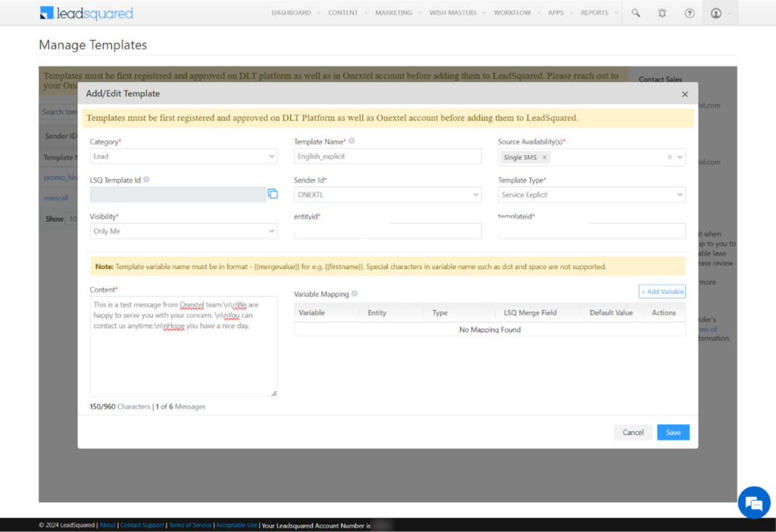The image size is (776, 532).
Task: Open the Dashboard menu
Action: click(x=291, y=13)
